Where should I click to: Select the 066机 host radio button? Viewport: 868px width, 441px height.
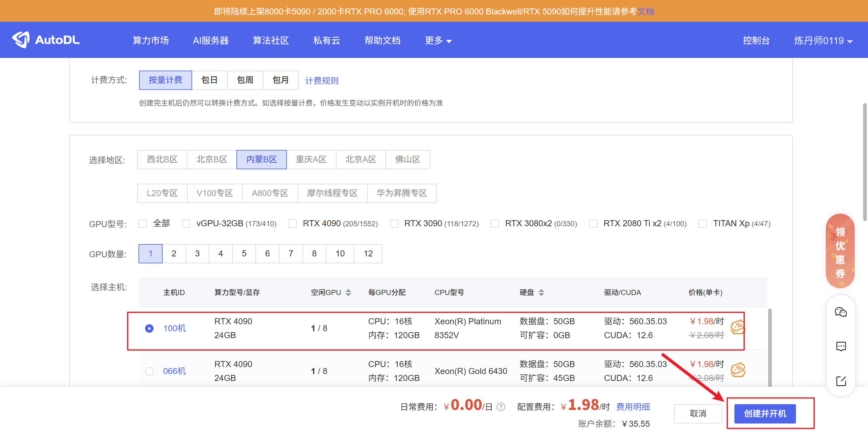pos(149,371)
